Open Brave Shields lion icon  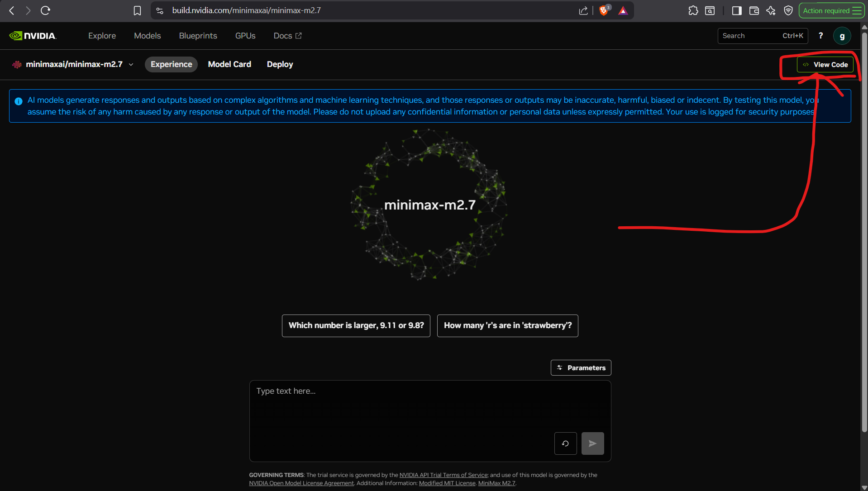(x=604, y=10)
